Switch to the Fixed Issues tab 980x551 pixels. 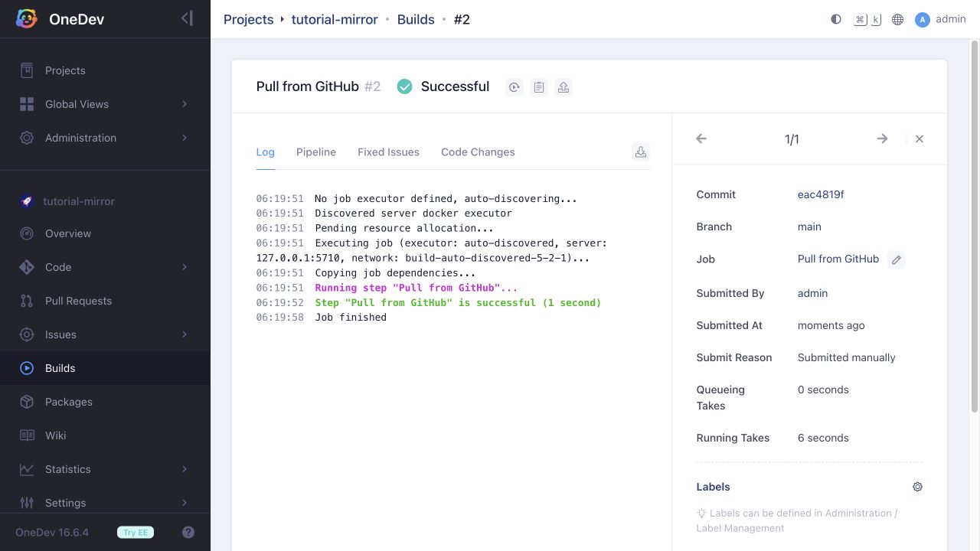[x=388, y=152]
